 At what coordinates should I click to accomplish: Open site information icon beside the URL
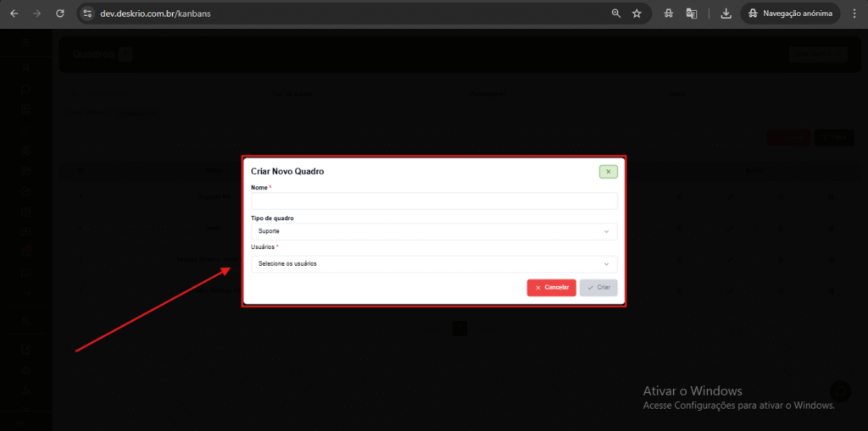pos(87,14)
